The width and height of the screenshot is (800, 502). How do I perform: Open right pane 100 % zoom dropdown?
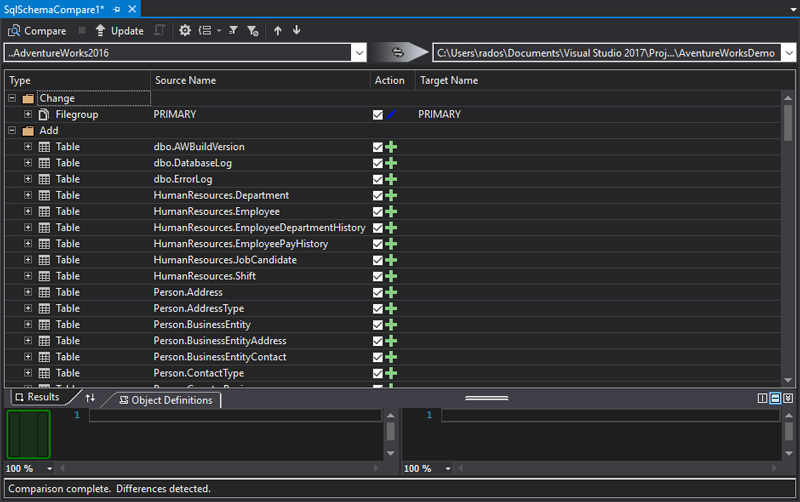click(x=448, y=468)
